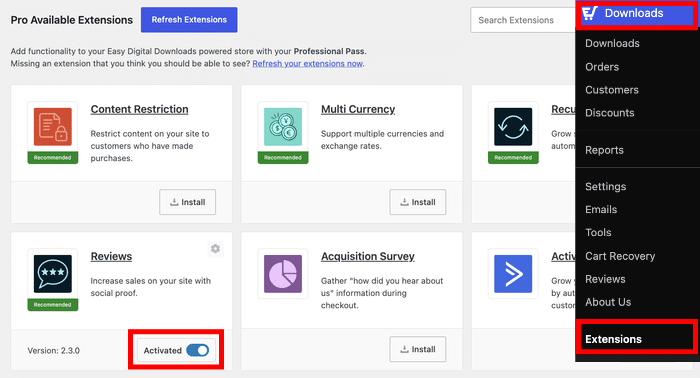Install the Acquisition Survey extension
This screenshot has height=378, width=700.
pyautogui.click(x=418, y=349)
